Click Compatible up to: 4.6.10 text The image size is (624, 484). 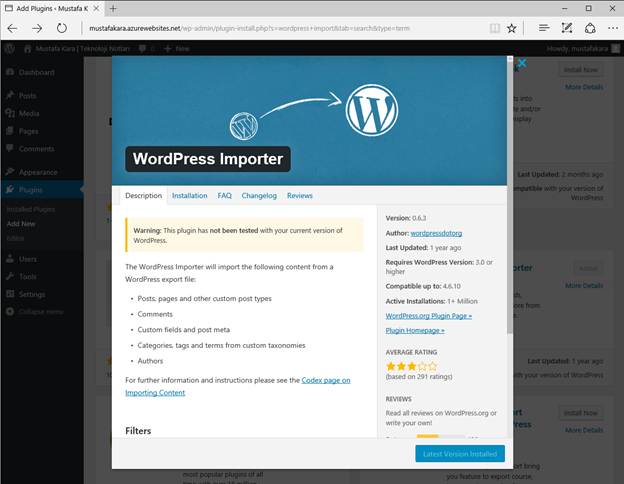tap(423, 286)
